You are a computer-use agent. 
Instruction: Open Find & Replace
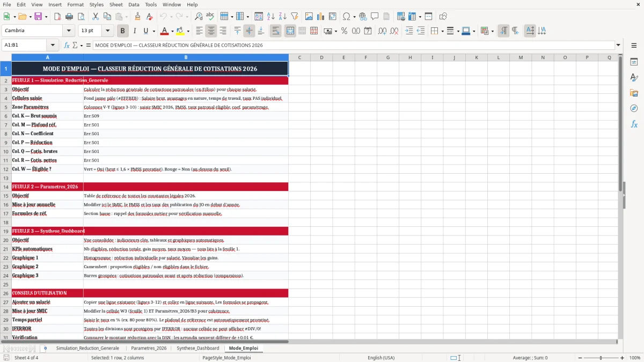pyautogui.click(x=199, y=17)
